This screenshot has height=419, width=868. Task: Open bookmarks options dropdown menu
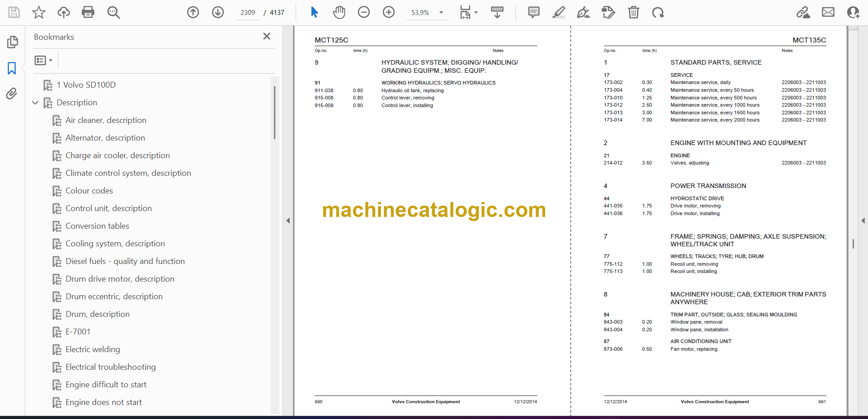[44, 60]
